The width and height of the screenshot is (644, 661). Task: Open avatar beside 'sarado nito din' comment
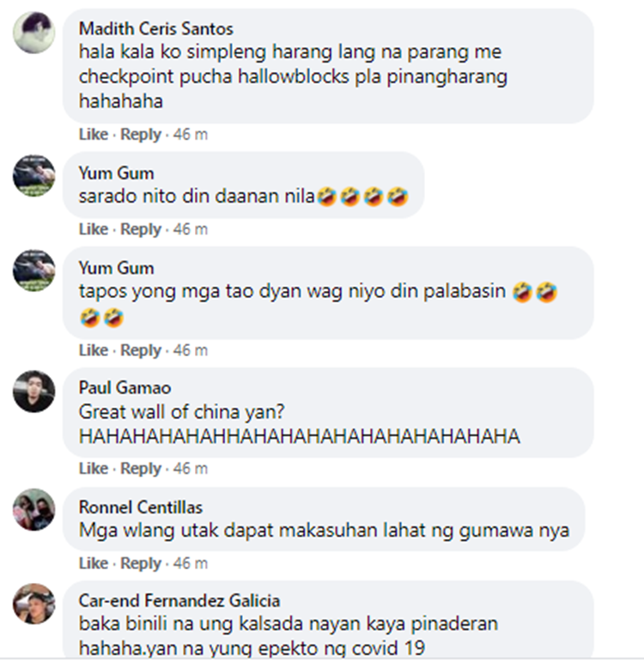tap(33, 175)
